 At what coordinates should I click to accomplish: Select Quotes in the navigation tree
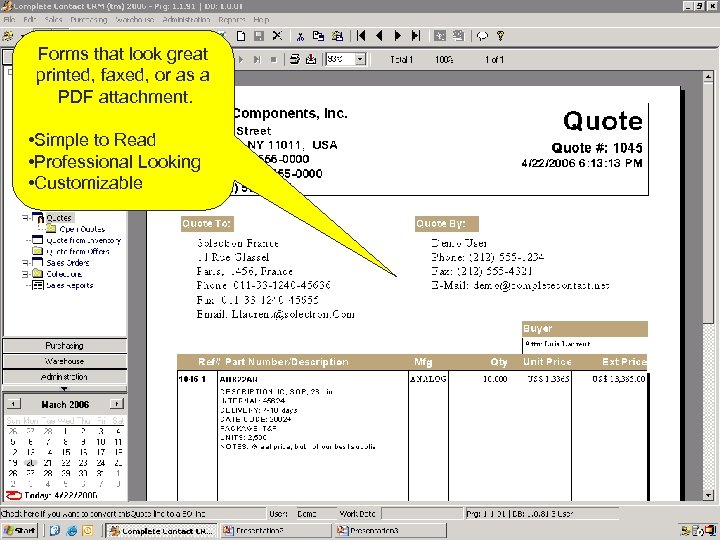tap(59, 218)
